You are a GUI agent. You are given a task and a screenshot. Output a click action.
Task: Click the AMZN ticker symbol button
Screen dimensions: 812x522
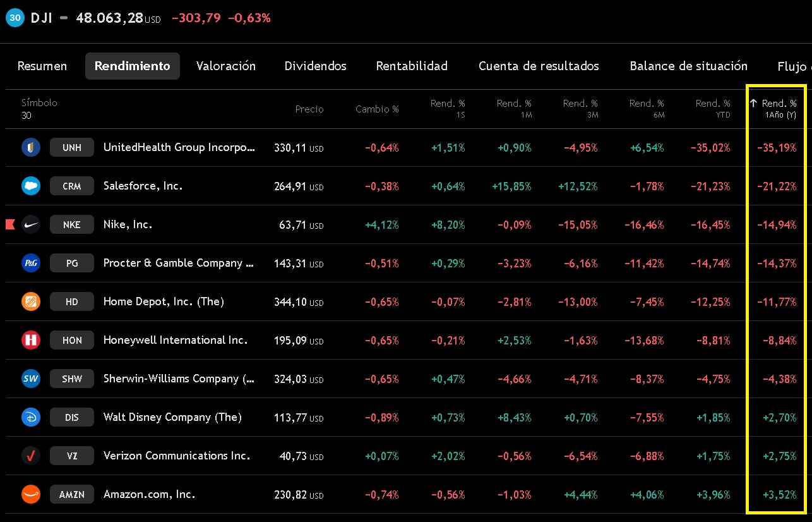[x=72, y=495]
